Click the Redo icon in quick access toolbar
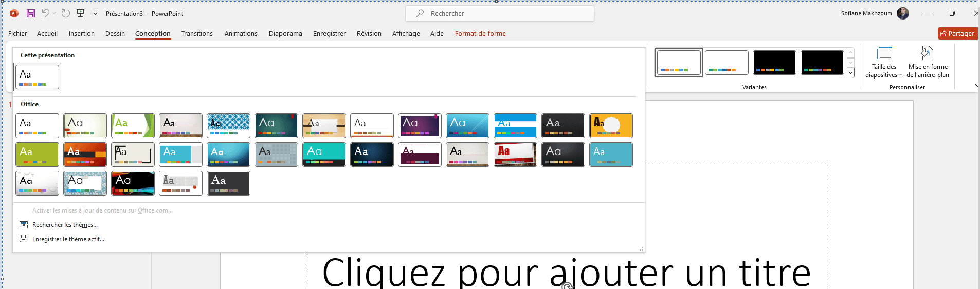Image resolution: width=980 pixels, height=289 pixels. [66, 13]
